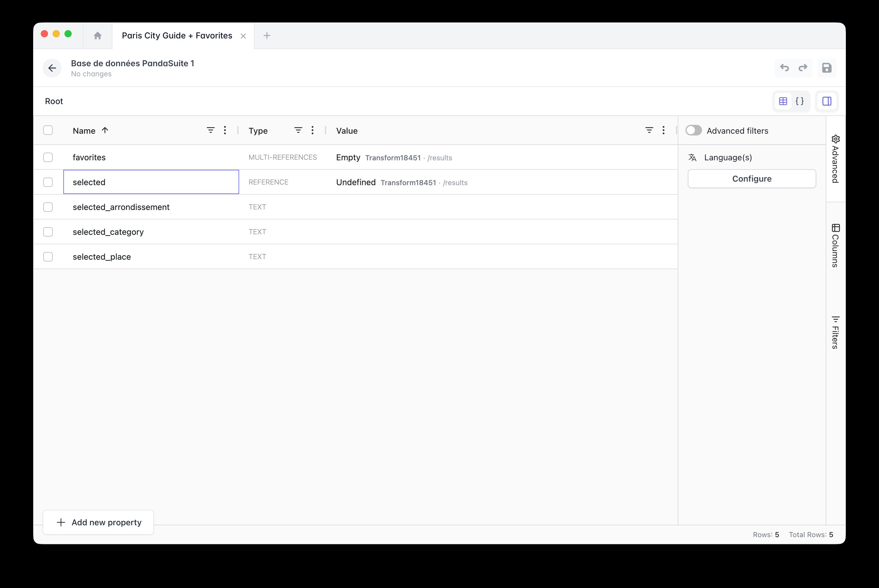Redo the last change
The width and height of the screenshot is (879, 588).
point(803,68)
